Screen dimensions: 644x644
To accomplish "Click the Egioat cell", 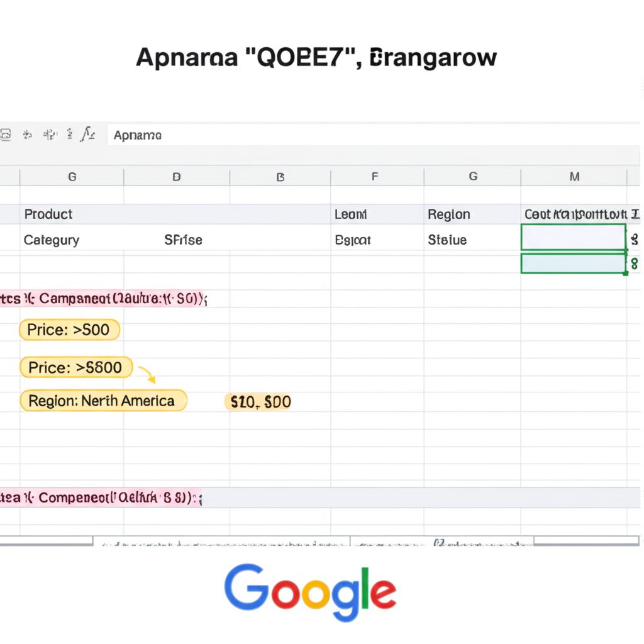I will point(353,240).
